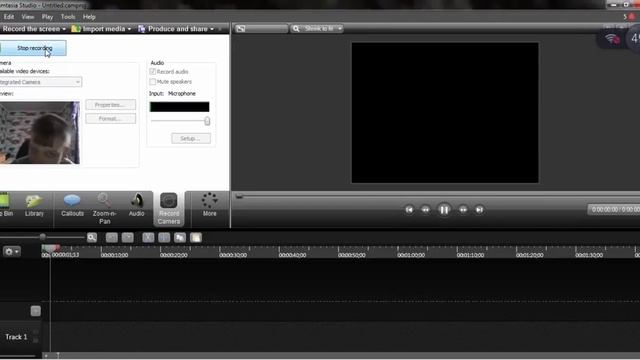Click the timeline Undo icon
Screen dimensions: 640x360
tap(111, 238)
